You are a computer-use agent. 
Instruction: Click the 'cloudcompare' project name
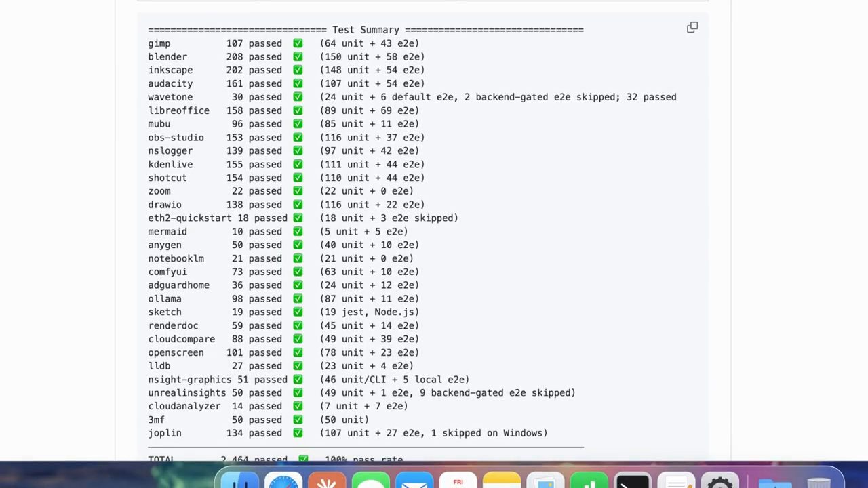click(x=182, y=339)
